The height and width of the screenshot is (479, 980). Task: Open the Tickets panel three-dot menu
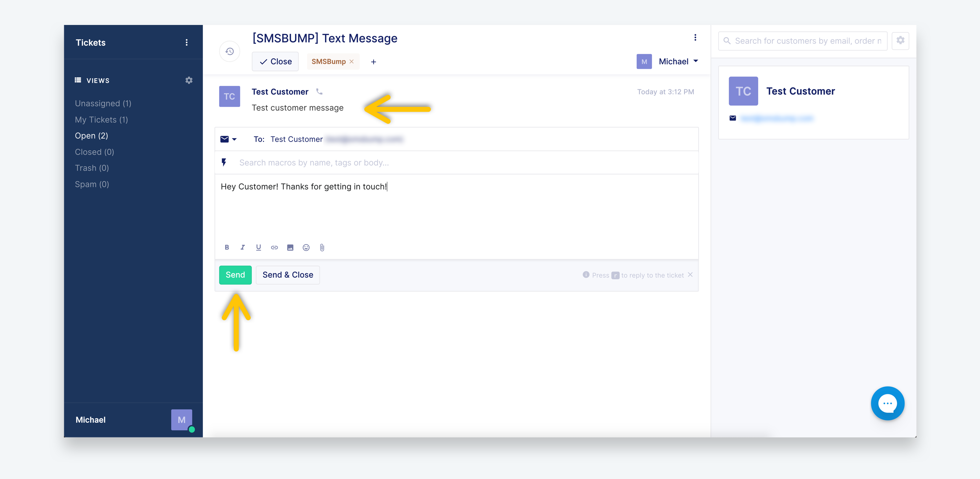[x=186, y=43]
